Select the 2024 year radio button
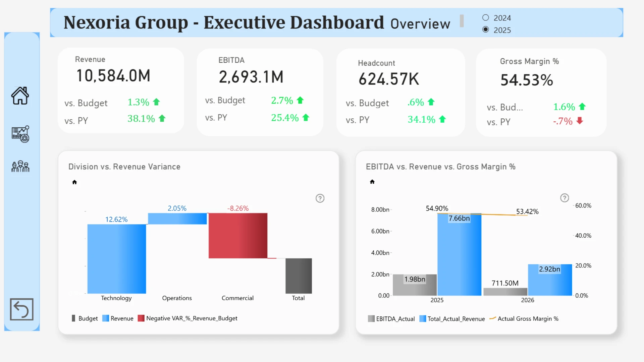The width and height of the screenshot is (644, 362). coord(486,18)
